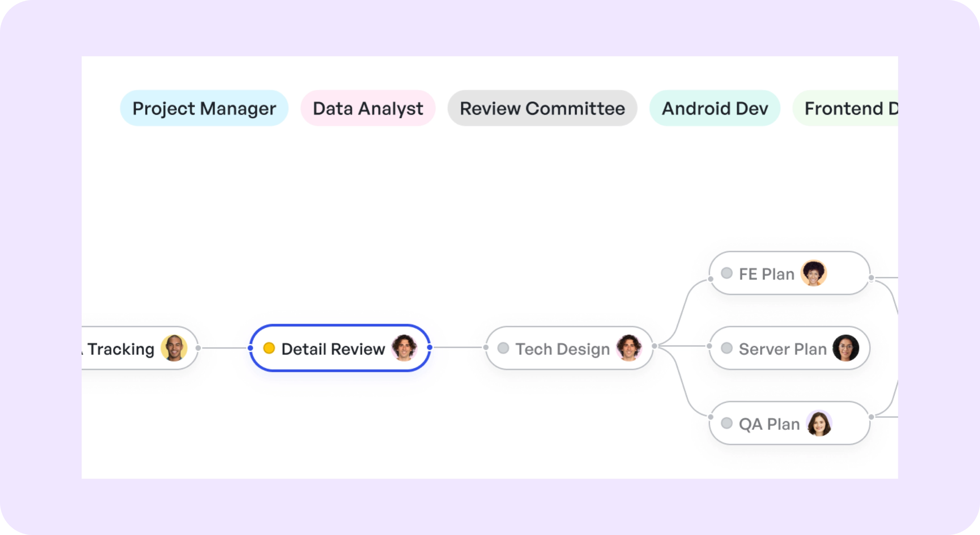The width and height of the screenshot is (980, 535).
Task: Open assignee avatar on Tech Design node
Action: [x=629, y=348]
